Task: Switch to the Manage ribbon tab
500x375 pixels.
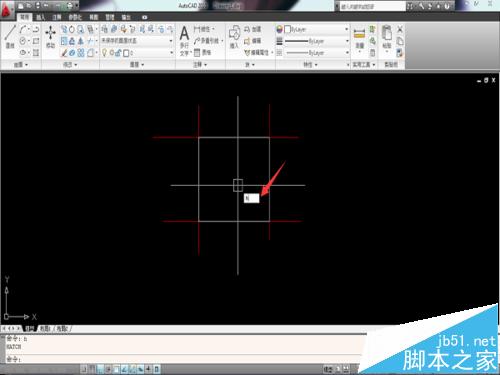Action: (110, 17)
